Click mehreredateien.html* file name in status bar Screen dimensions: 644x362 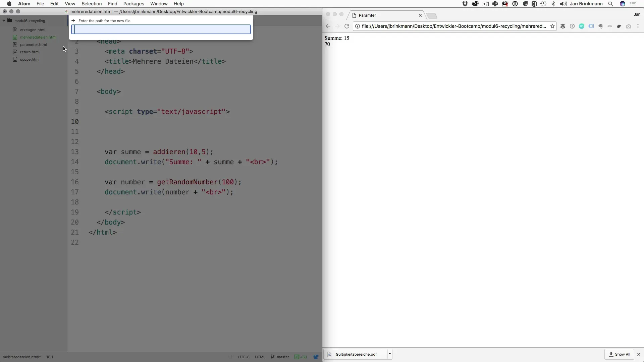point(22,357)
